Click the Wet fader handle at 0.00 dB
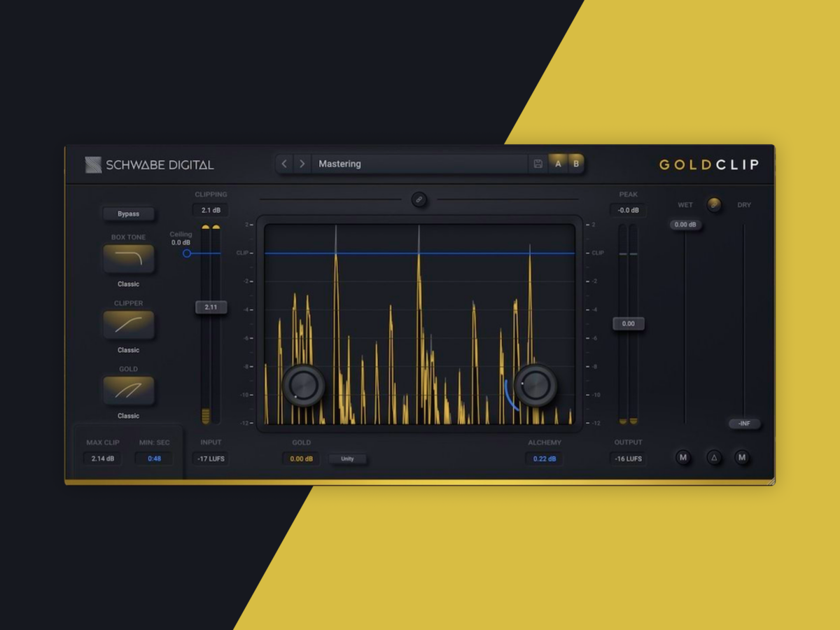 (685, 225)
